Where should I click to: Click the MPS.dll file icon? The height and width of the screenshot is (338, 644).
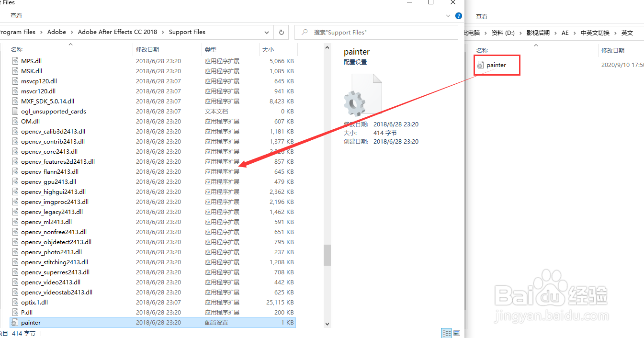click(x=15, y=61)
